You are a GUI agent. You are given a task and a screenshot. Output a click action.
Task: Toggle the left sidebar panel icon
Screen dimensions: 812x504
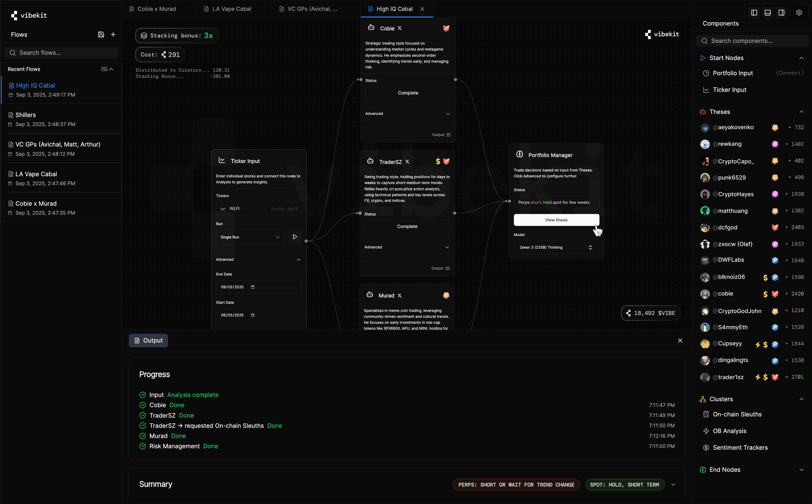[754, 13]
